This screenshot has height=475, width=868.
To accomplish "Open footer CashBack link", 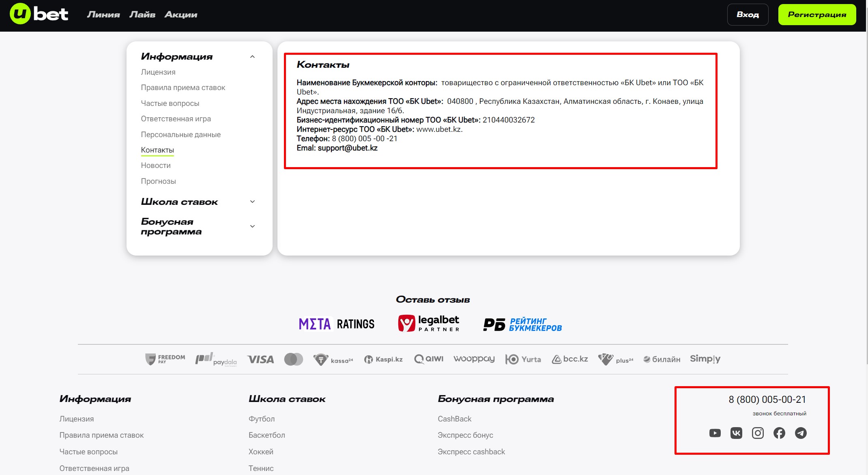I will tap(455, 419).
